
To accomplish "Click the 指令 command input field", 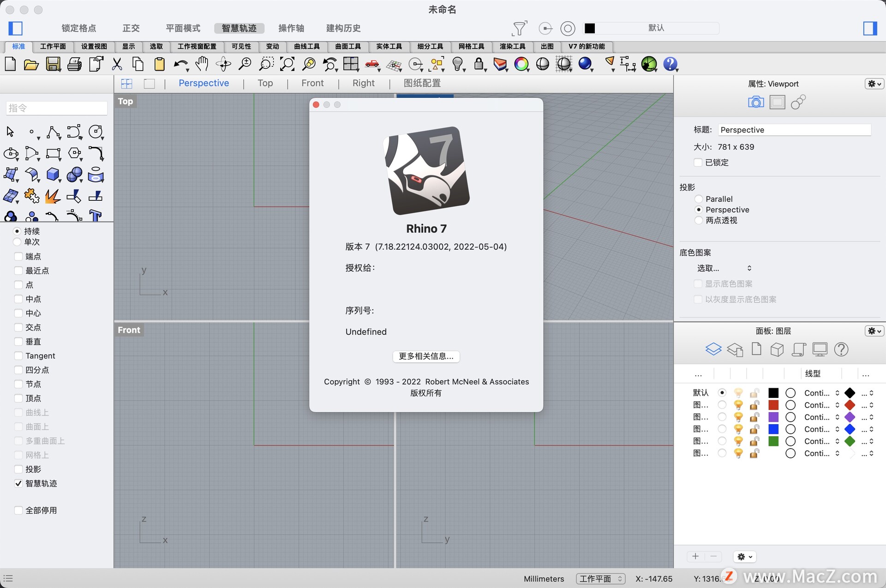I will (x=57, y=108).
